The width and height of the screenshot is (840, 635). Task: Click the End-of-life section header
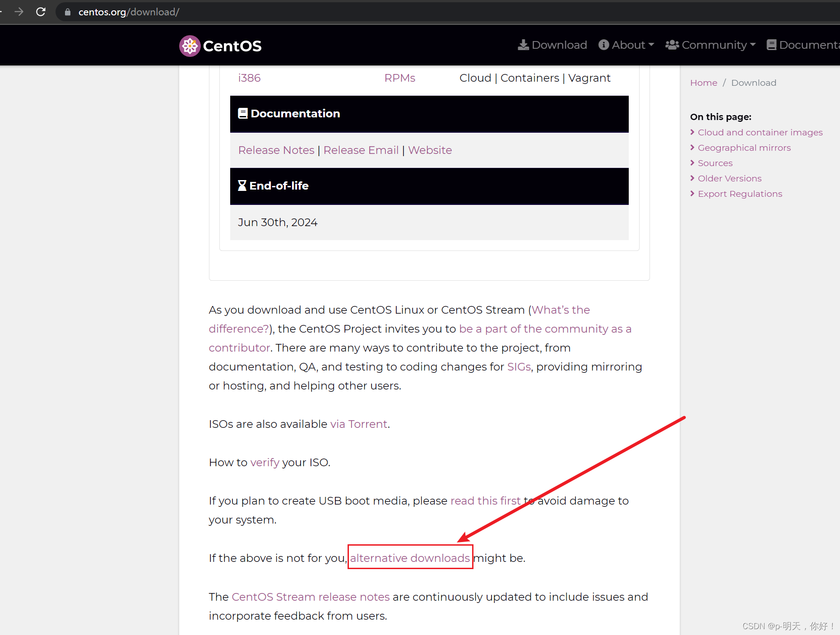point(429,186)
